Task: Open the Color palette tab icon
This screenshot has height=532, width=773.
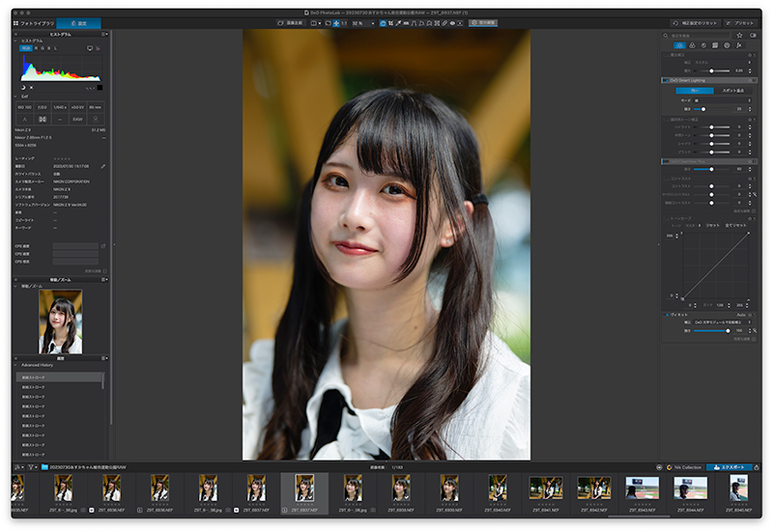Action: (x=692, y=45)
